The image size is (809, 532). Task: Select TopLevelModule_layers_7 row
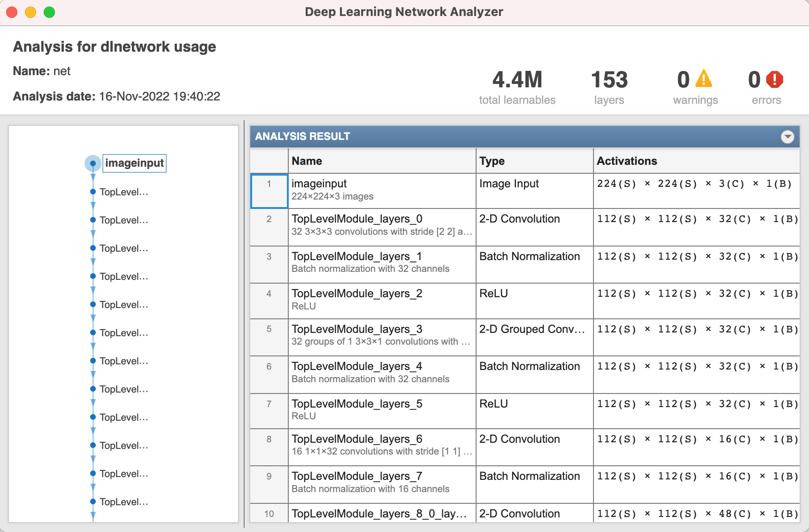pos(524,484)
